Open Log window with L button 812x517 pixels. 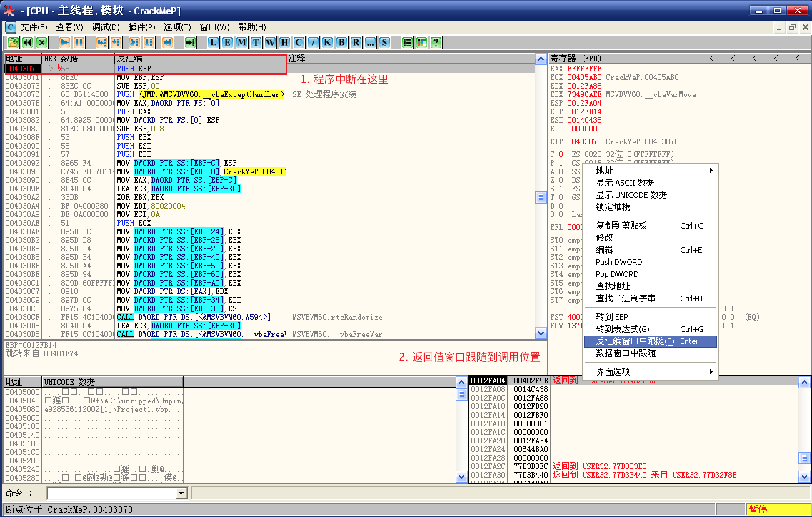(x=213, y=43)
